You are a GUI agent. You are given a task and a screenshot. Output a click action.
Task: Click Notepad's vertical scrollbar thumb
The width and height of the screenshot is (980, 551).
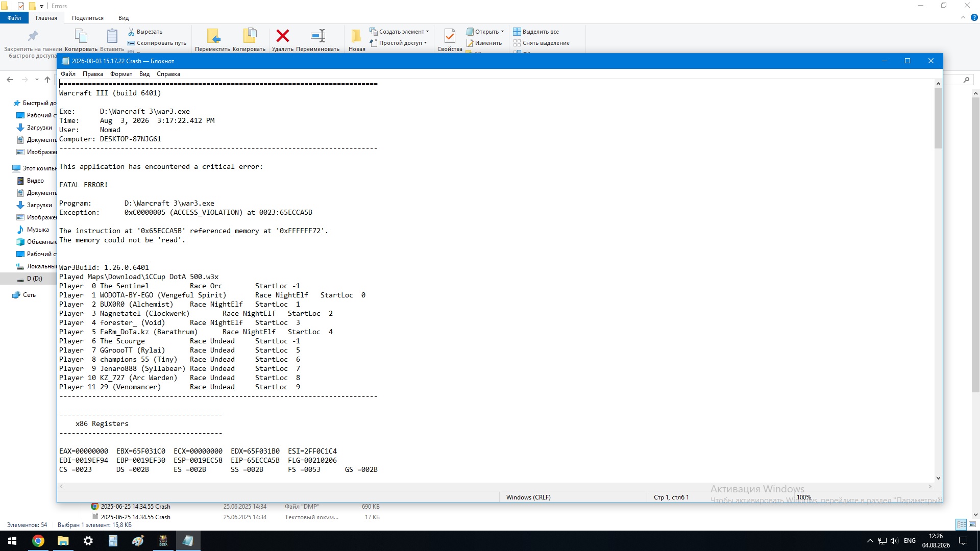click(938, 118)
